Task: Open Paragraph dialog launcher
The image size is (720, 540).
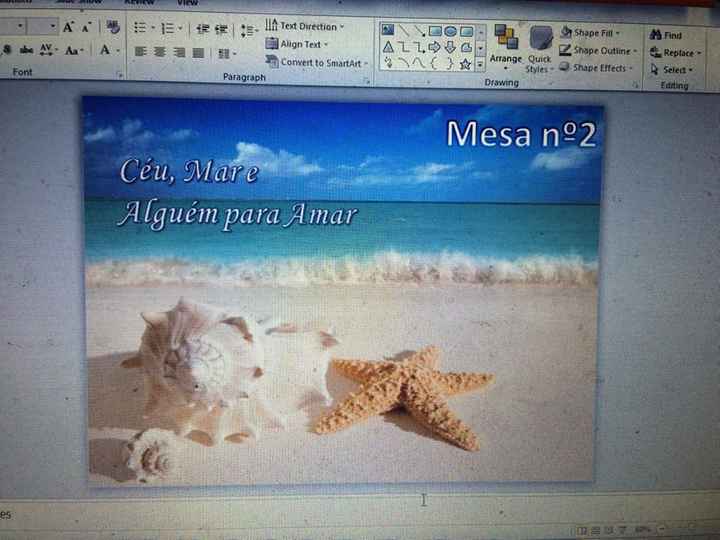Action: click(366, 80)
